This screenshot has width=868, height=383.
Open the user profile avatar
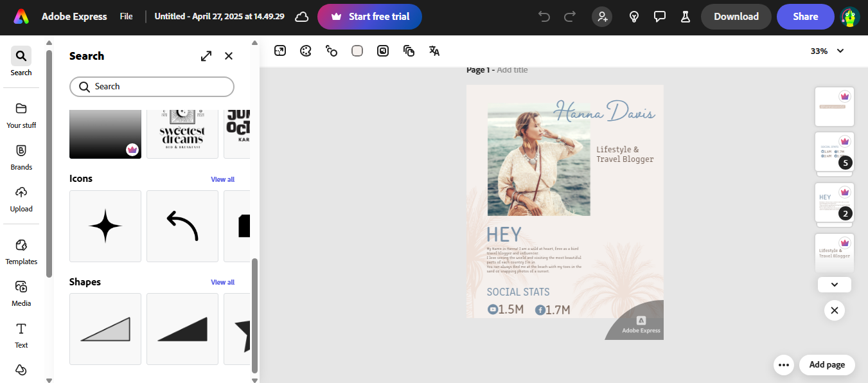point(851,17)
